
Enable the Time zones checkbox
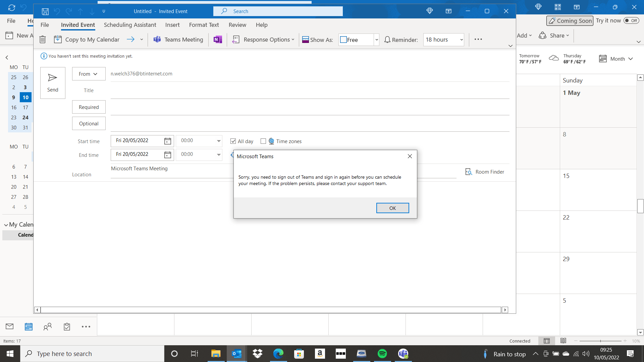tap(263, 141)
